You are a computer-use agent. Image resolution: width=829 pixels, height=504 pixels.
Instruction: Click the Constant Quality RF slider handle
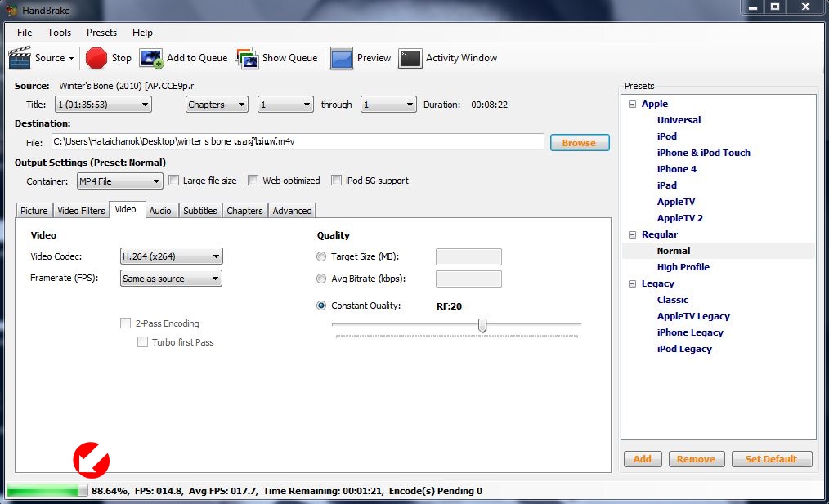coord(482,325)
